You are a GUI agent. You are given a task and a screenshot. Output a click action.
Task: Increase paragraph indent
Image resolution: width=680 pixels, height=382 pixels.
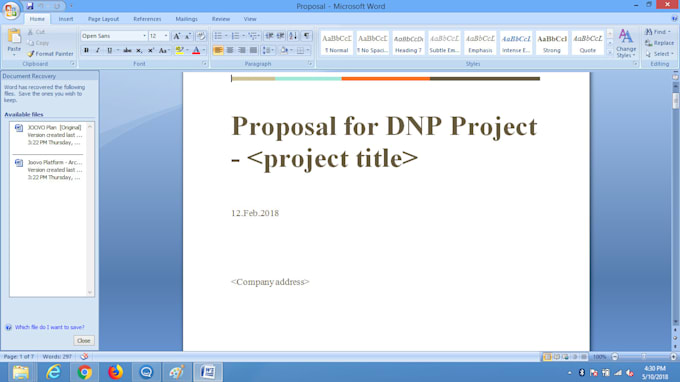(x=281, y=36)
